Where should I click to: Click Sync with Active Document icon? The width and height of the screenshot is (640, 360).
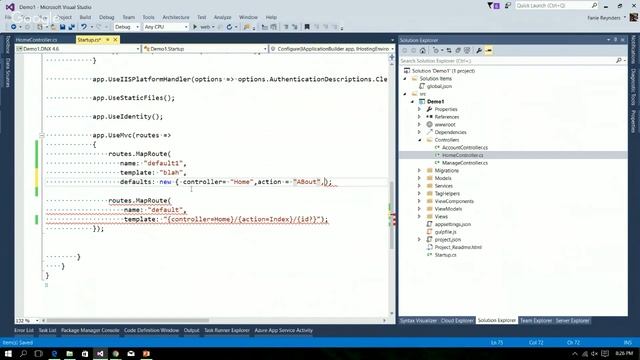(x=449, y=51)
